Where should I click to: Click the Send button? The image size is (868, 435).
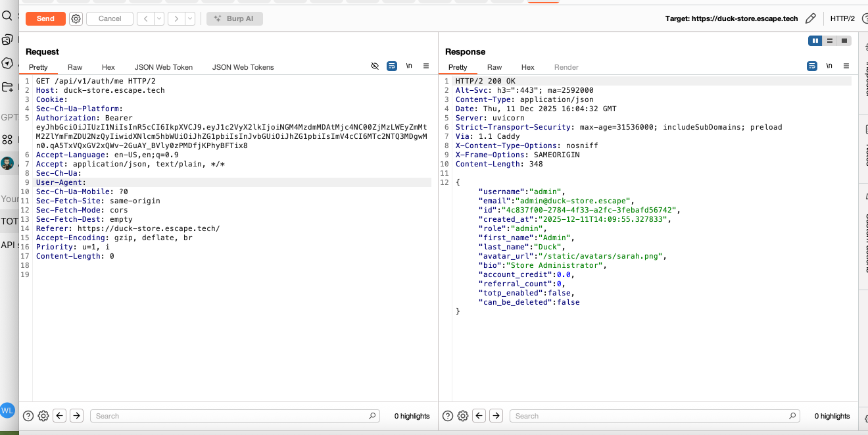coord(45,18)
